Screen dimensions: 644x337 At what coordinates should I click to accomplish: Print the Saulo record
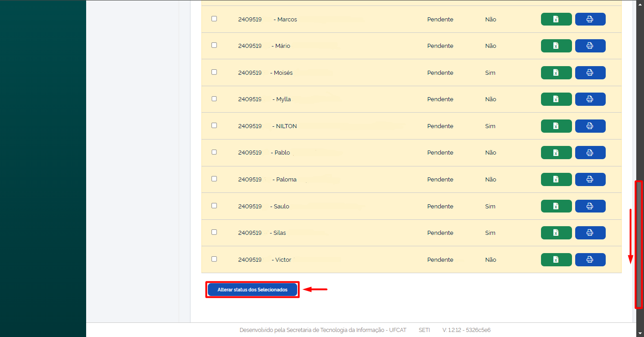[x=590, y=206]
